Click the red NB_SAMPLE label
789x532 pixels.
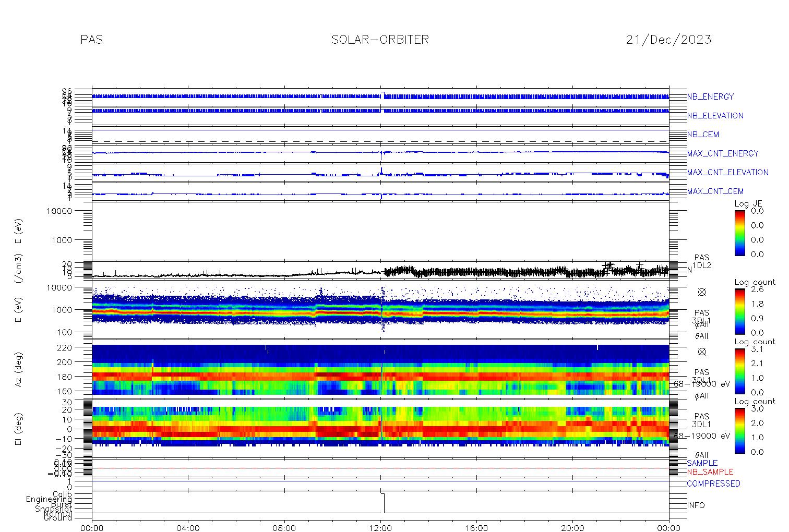pos(710,472)
